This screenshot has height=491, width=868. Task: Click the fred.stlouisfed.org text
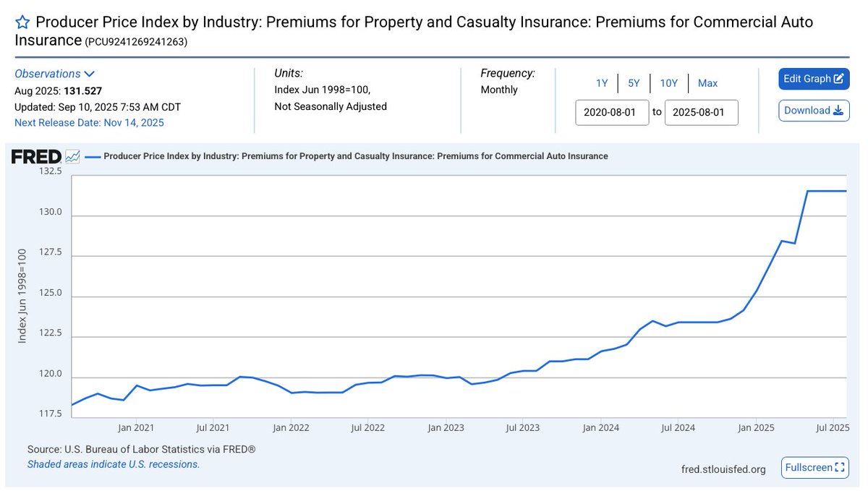723,469
